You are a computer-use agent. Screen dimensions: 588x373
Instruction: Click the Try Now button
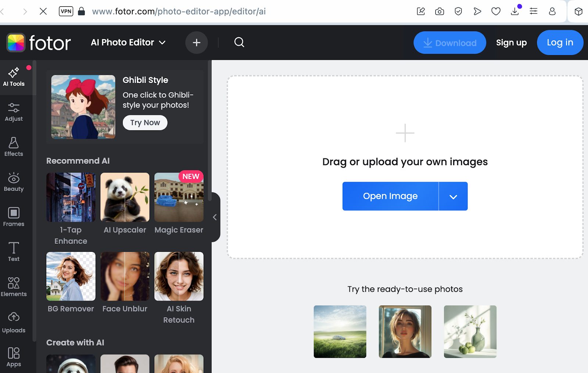tap(145, 123)
